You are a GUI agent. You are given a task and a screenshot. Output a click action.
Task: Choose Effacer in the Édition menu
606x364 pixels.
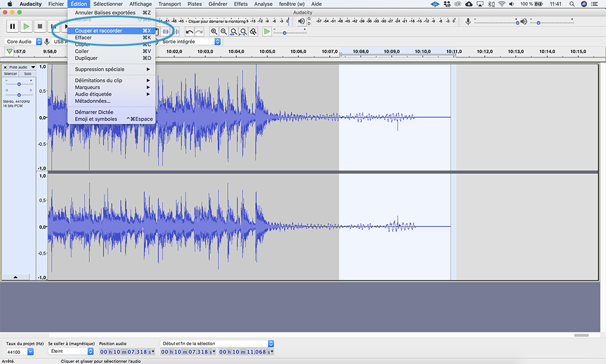coord(111,37)
